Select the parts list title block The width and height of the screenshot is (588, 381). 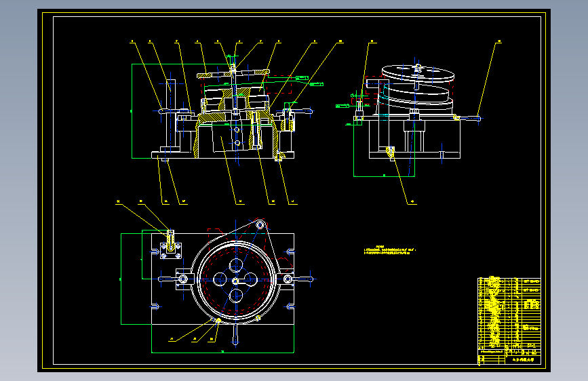(x=509, y=321)
